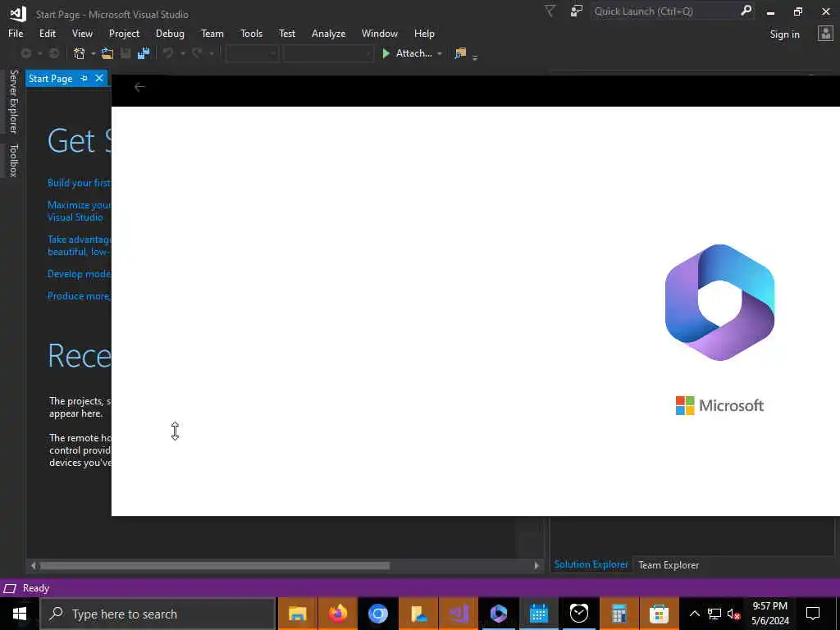
Task: Open File Explorer from the taskbar
Action: coord(297,614)
